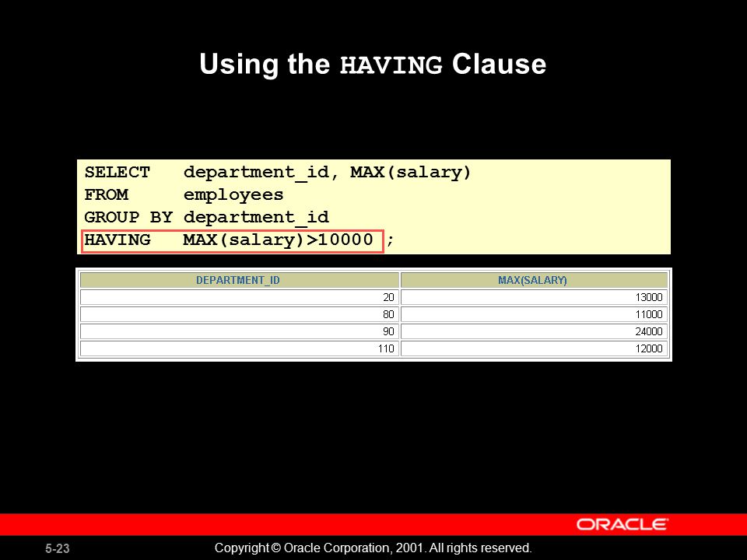Click the department cell with value 90
This screenshot has width=747, height=560.
coord(239,331)
